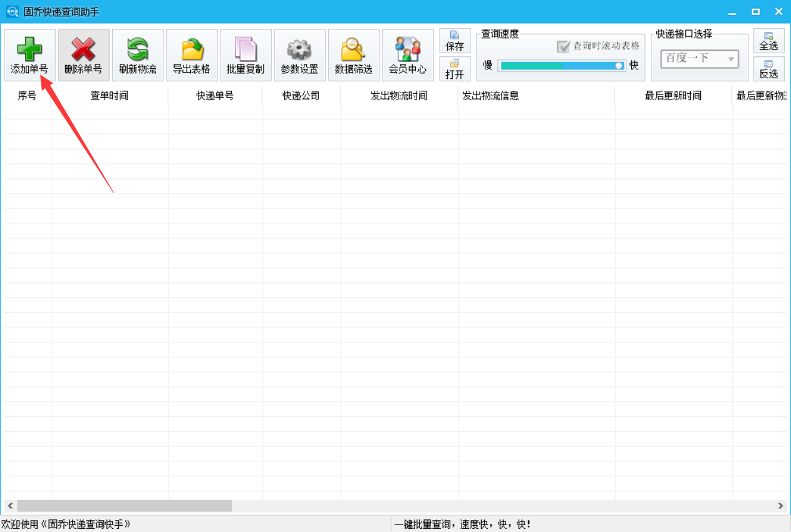Click 刷新物流 to refresh logistics info

click(137, 54)
